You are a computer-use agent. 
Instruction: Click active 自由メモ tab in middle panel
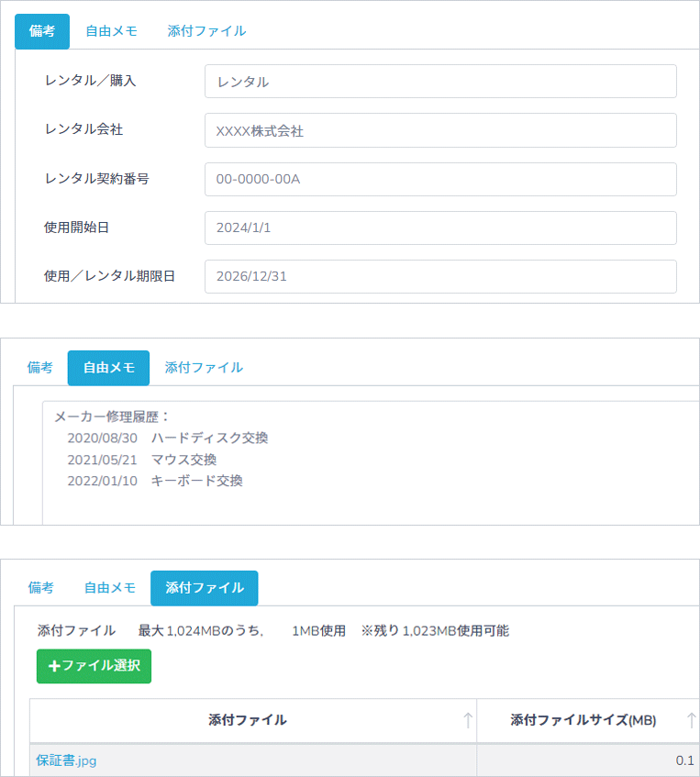pos(108,368)
